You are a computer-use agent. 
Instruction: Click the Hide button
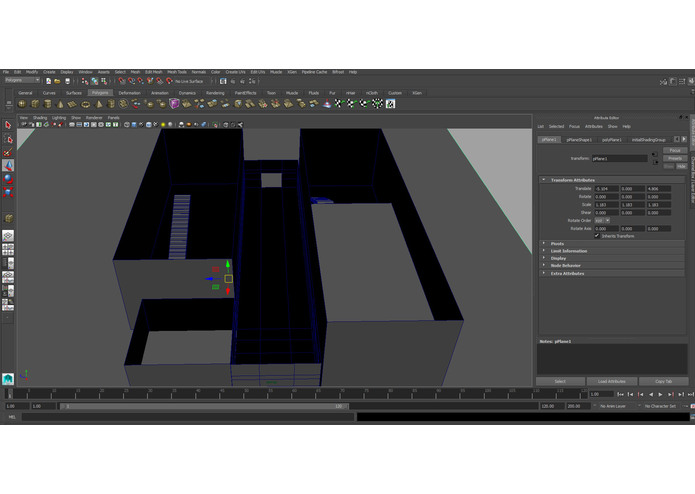[x=681, y=166]
